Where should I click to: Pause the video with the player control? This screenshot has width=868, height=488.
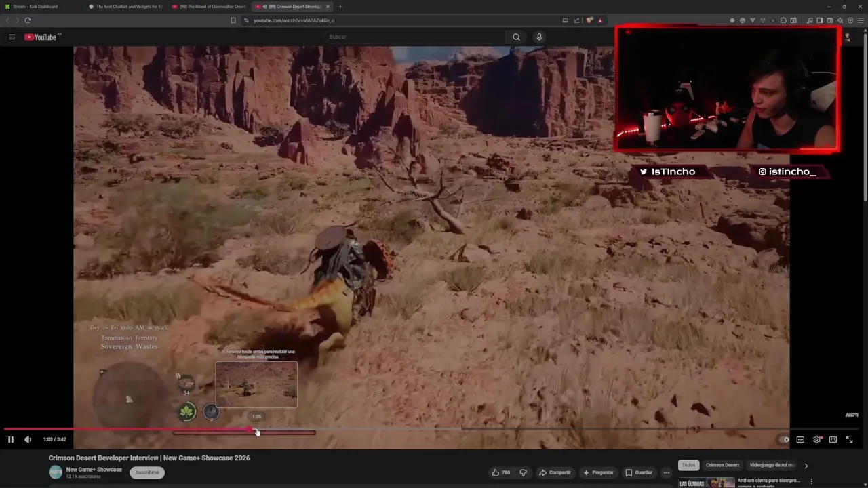tap(11, 439)
